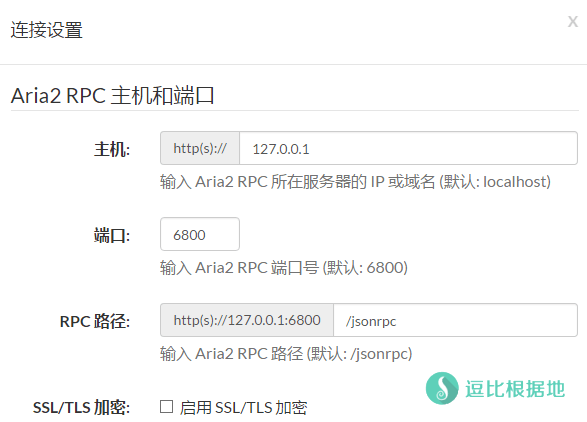
Task: Click the port help text (默认: 6800)
Action: pos(284,268)
